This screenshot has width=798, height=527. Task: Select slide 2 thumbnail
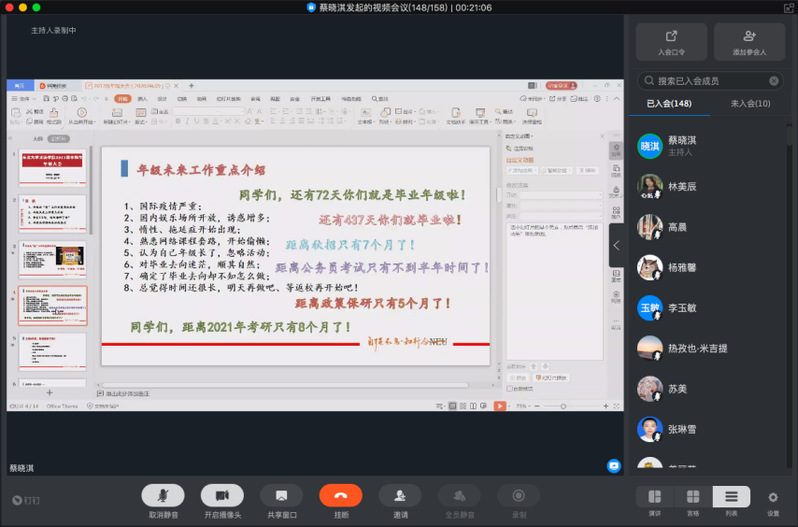tap(52, 214)
